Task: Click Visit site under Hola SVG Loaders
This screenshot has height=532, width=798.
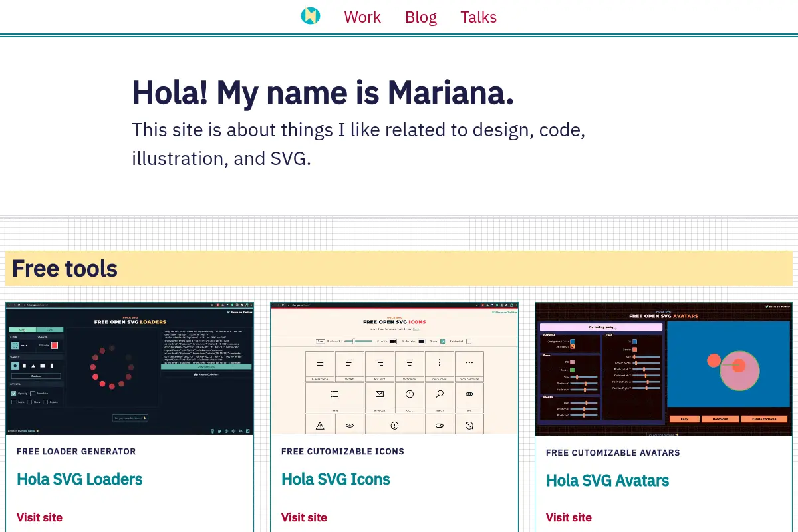Action: click(x=39, y=517)
